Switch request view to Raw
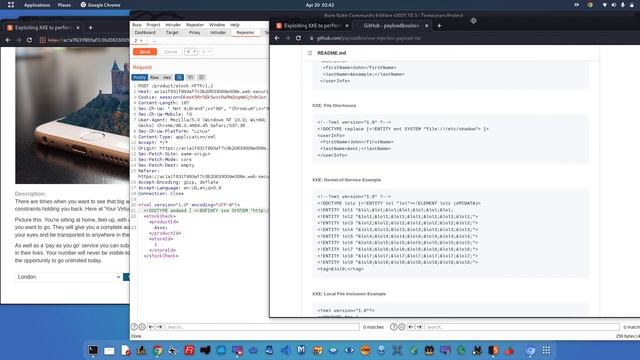This screenshot has width=640, height=360. pyautogui.click(x=154, y=77)
